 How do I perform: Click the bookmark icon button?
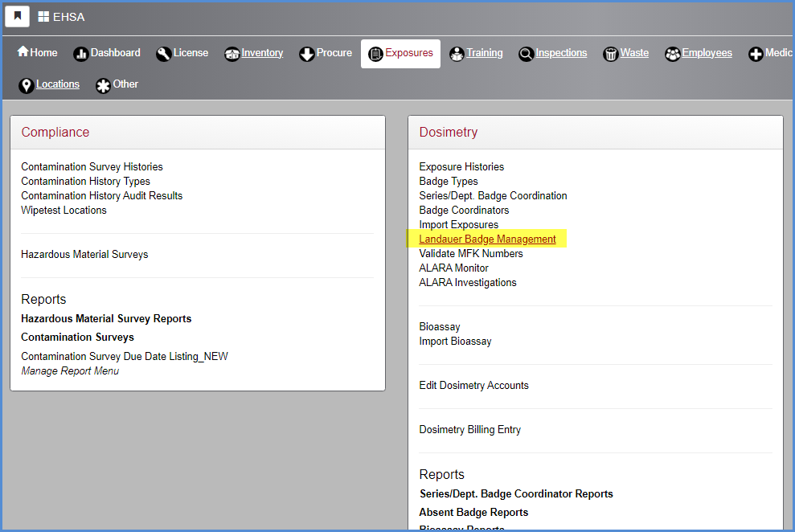(17, 16)
